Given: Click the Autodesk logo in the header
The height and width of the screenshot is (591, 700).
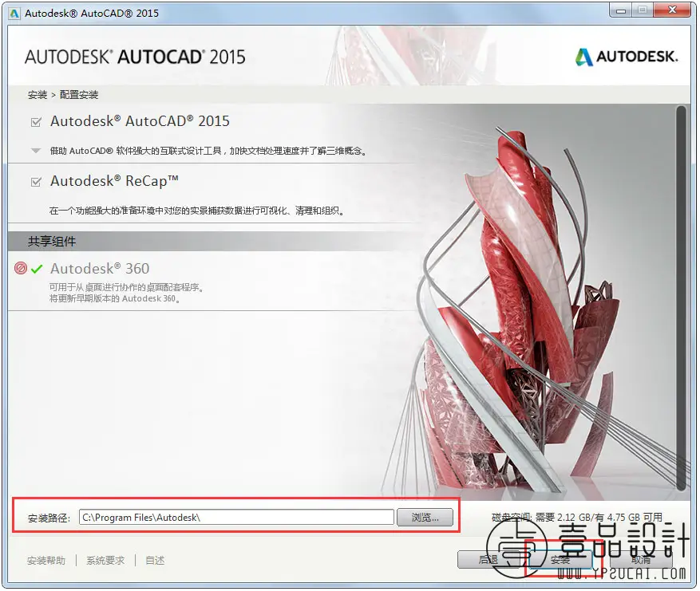Looking at the screenshot, I should click(x=627, y=57).
